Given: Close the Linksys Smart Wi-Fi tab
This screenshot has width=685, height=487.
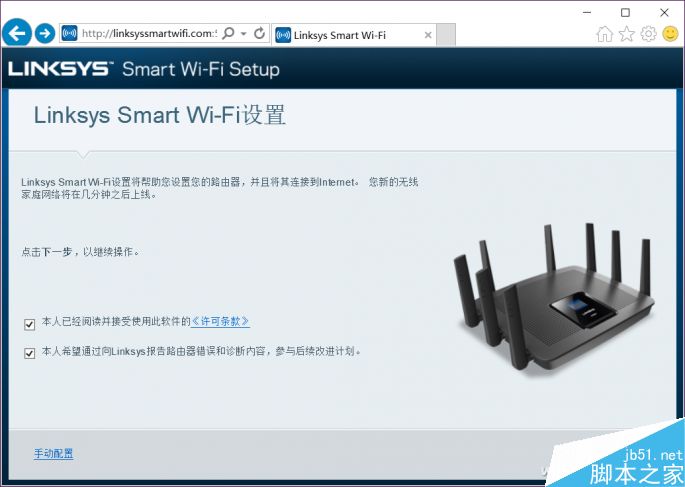Looking at the screenshot, I should pos(428,35).
